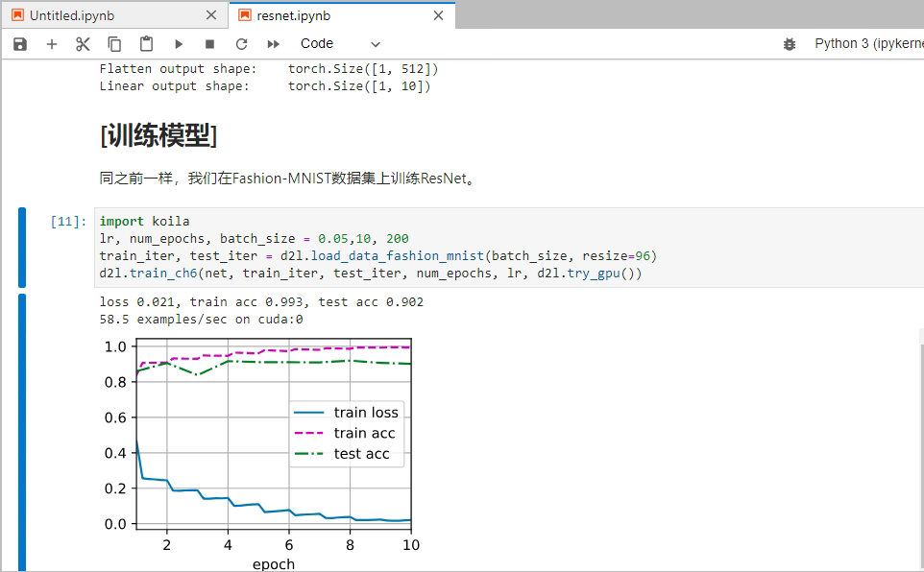The height and width of the screenshot is (572, 924).
Task: Insert a new cell below
Action: point(52,43)
